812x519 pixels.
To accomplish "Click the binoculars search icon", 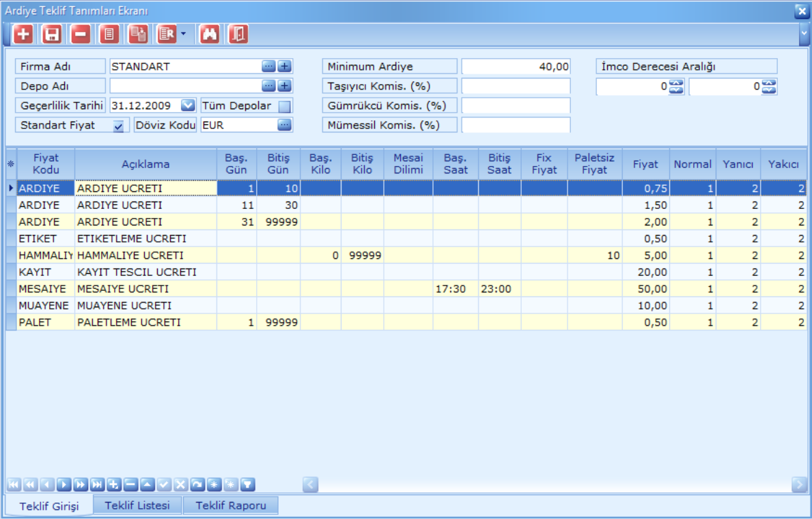I will click(210, 34).
